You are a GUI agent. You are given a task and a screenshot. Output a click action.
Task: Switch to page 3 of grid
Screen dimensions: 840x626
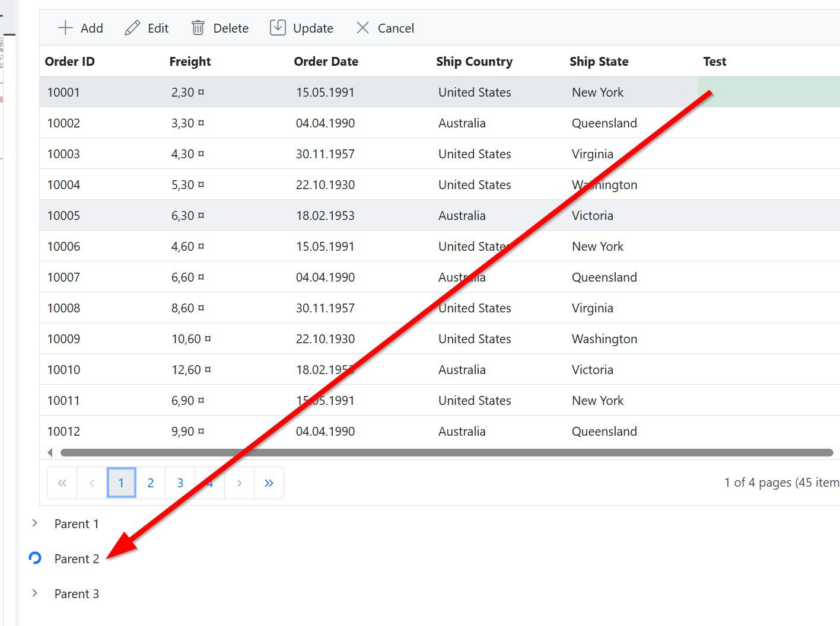pyautogui.click(x=180, y=483)
